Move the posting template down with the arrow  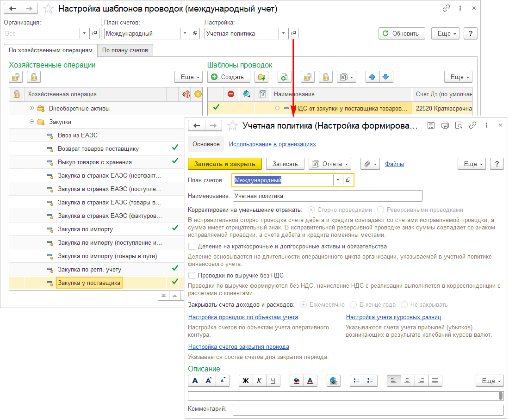coord(386,77)
